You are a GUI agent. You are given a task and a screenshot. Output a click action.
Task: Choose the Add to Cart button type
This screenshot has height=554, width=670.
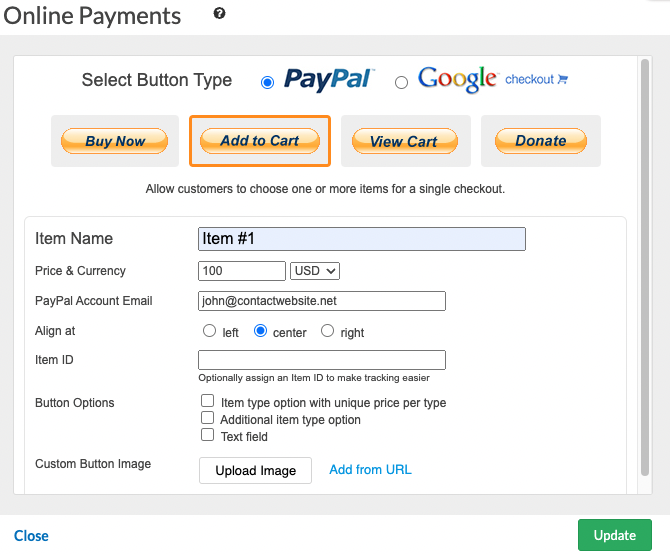(x=260, y=141)
